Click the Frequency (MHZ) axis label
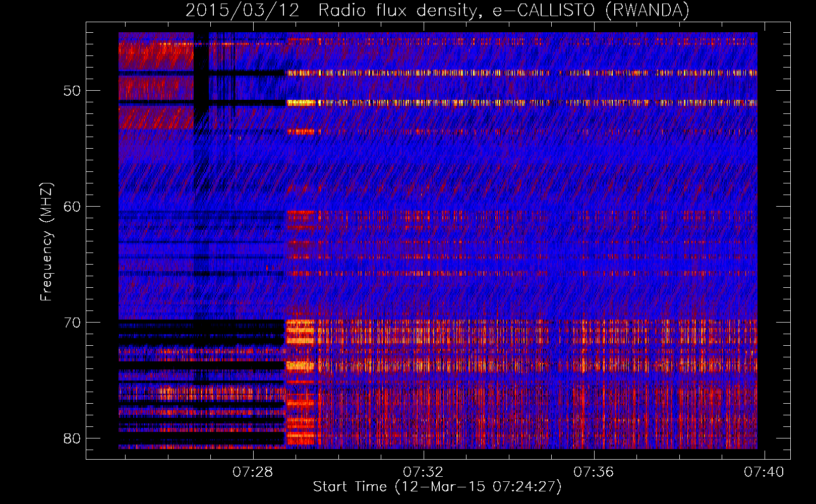Viewport: 816px width, 504px height. click(x=46, y=241)
